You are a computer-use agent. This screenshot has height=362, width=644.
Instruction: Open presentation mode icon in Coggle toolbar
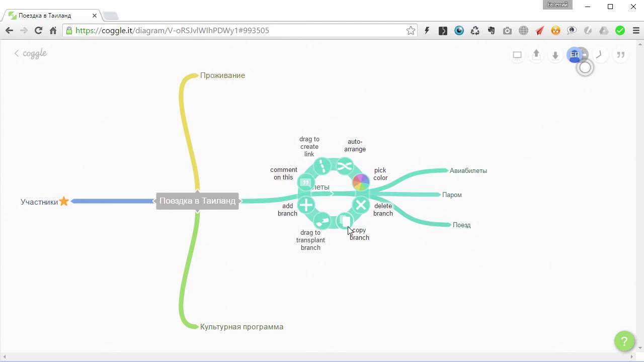pyautogui.click(x=517, y=55)
